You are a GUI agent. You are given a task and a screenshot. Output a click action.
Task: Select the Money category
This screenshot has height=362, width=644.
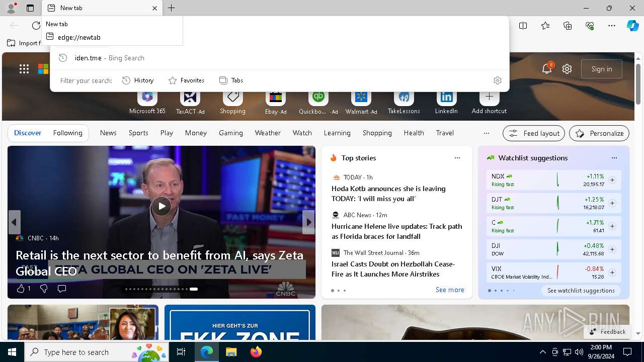tap(196, 133)
